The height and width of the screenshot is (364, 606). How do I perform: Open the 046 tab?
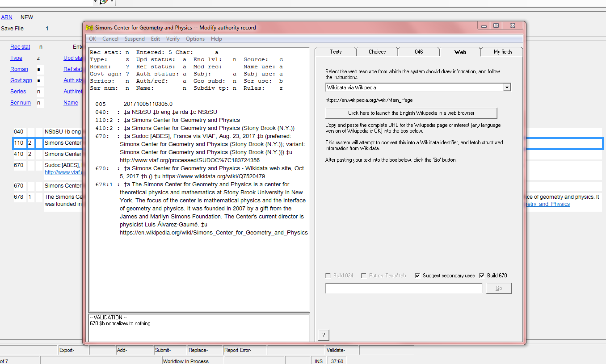pyautogui.click(x=419, y=52)
